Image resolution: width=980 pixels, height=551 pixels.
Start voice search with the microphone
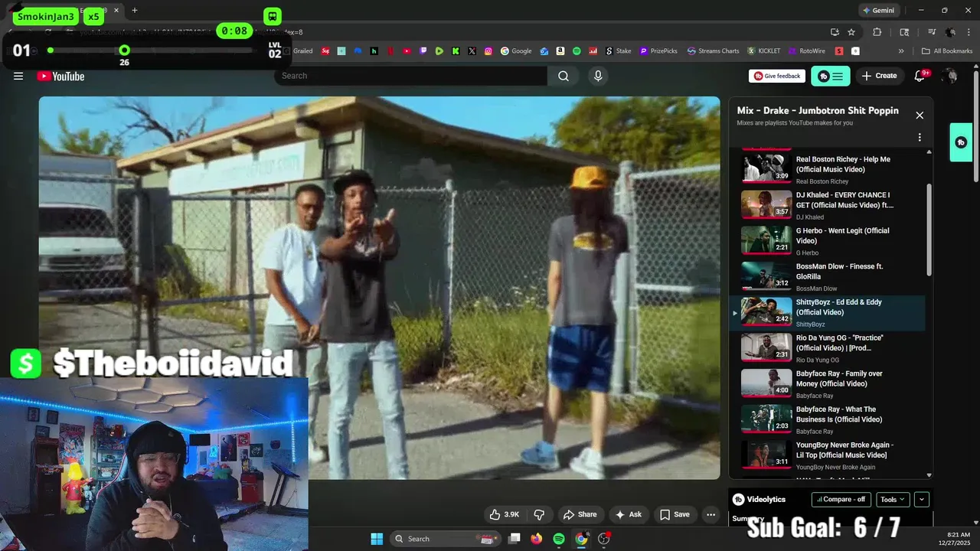click(598, 76)
